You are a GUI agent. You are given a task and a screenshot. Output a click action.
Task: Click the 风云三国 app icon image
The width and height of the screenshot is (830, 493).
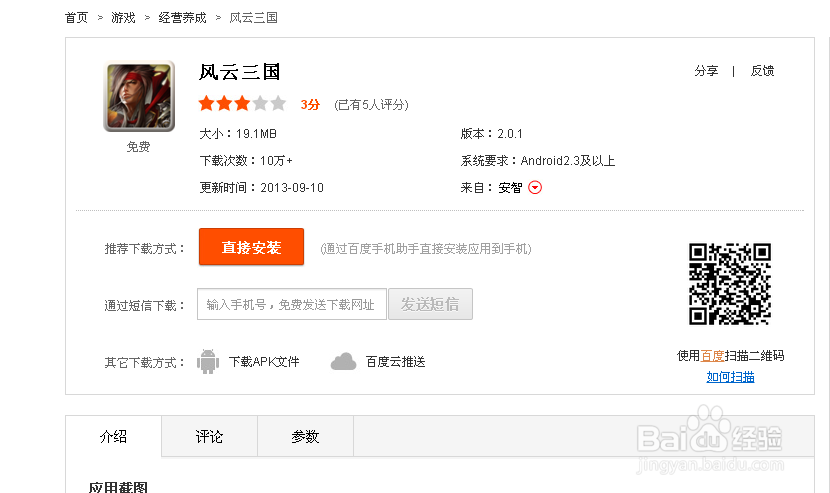tap(139, 96)
